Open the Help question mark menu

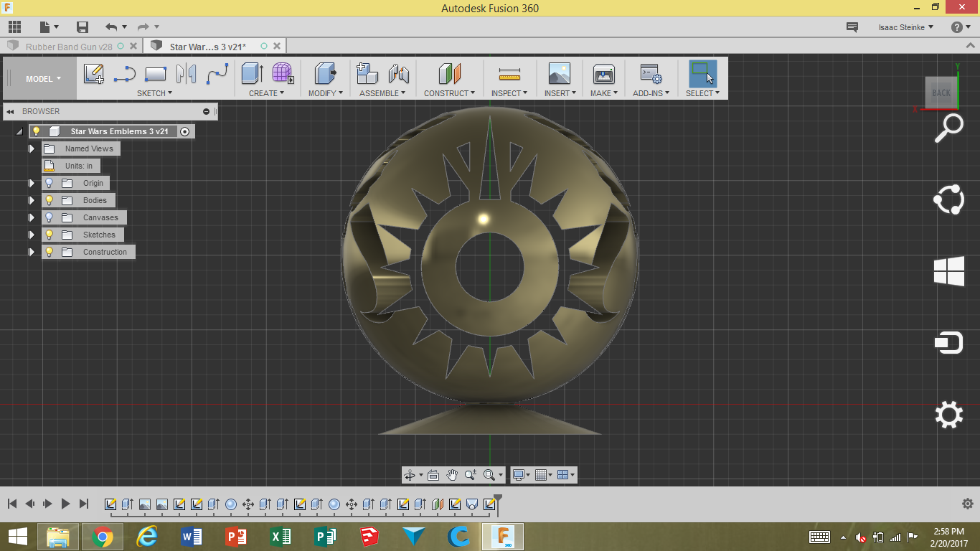click(960, 27)
